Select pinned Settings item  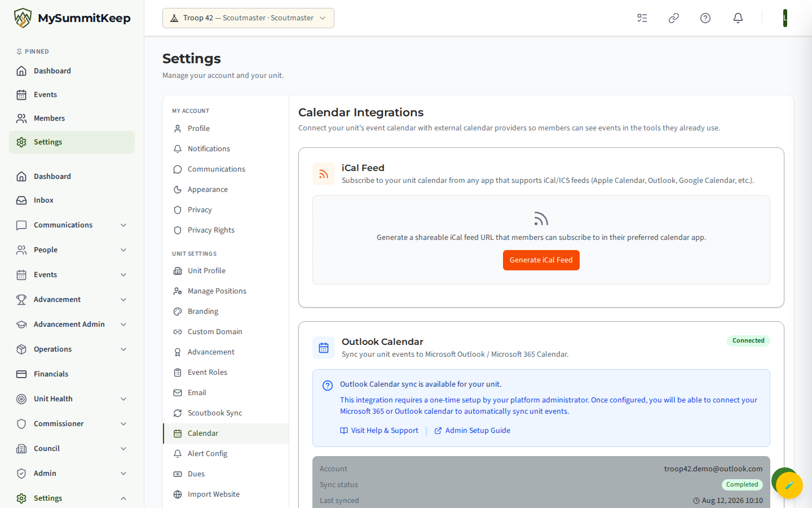[x=72, y=142]
